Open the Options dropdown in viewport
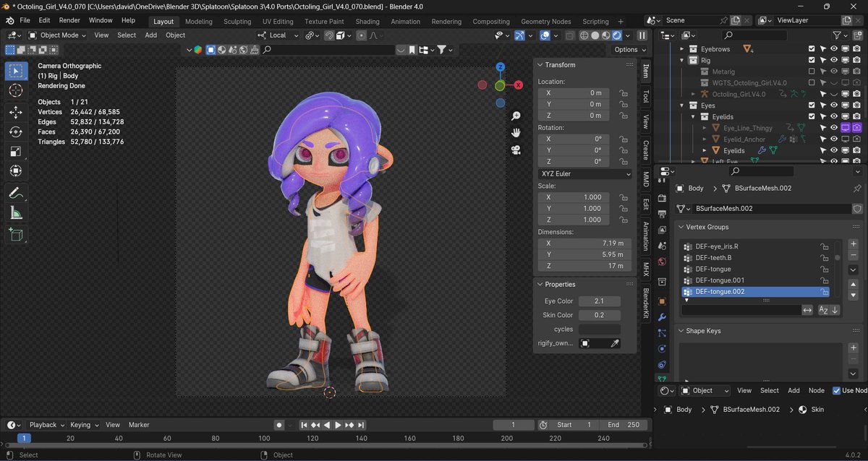The height and width of the screenshot is (461, 868). coord(629,50)
